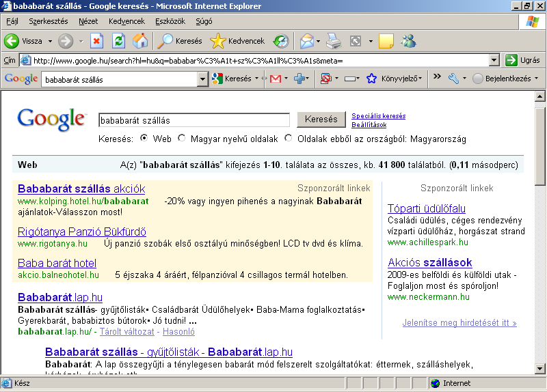Open the Bababarát.lap.hu result
This screenshot has height=392, width=547.
point(60,297)
